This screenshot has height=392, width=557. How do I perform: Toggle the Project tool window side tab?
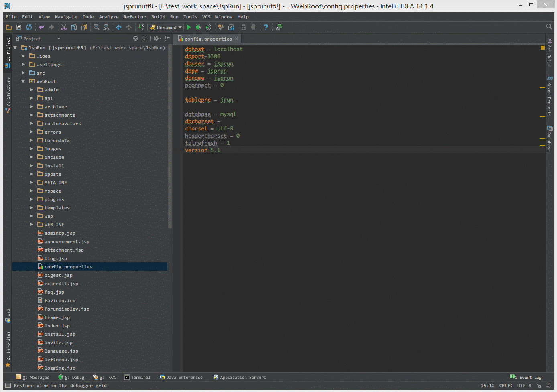8,52
